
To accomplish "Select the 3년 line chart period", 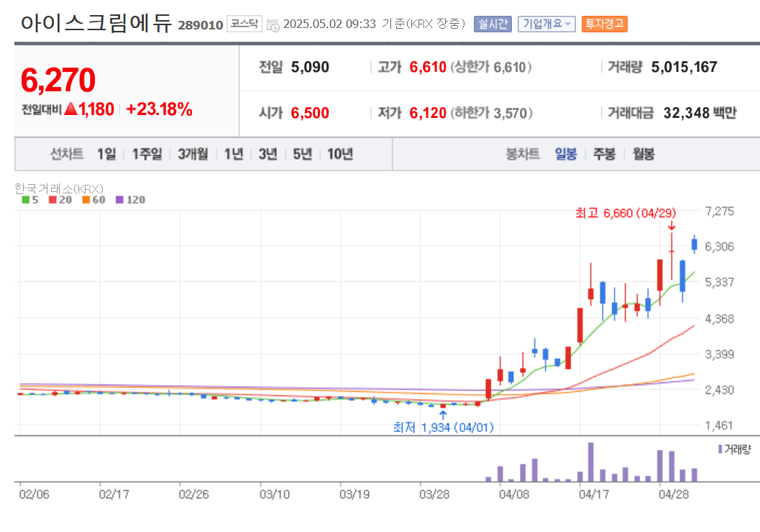I will (267, 154).
